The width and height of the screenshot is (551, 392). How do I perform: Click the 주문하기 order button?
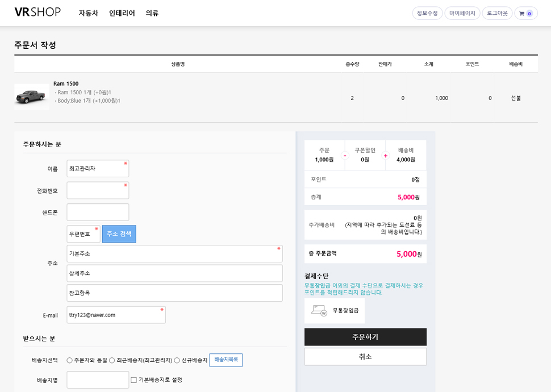click(365, 337)
